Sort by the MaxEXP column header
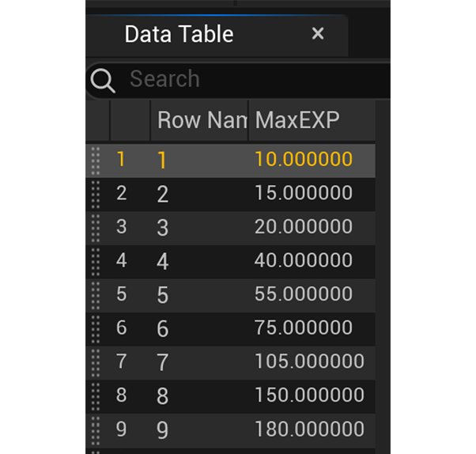The image size is (476, 454). (297, 120)
